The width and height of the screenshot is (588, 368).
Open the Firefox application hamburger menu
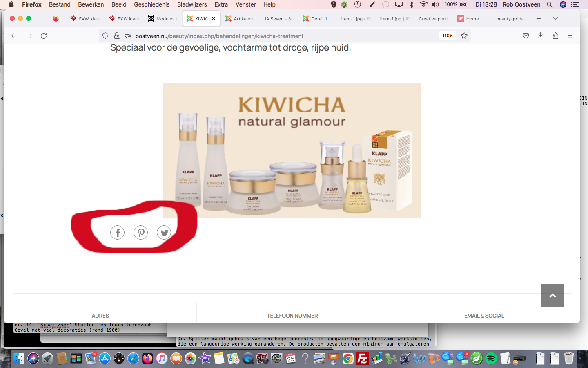click(570, 36)
